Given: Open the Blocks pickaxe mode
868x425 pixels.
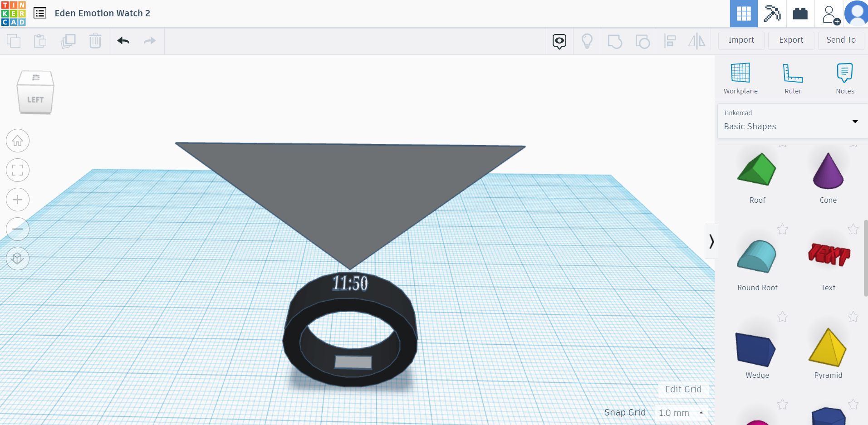Looking at the screenshot, I should pos(772,14).
